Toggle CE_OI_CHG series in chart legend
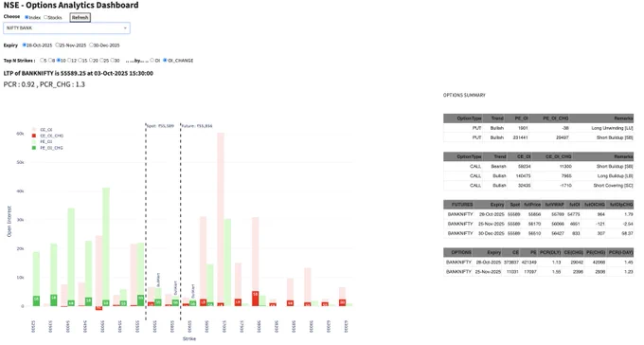 tap(47, 136)
